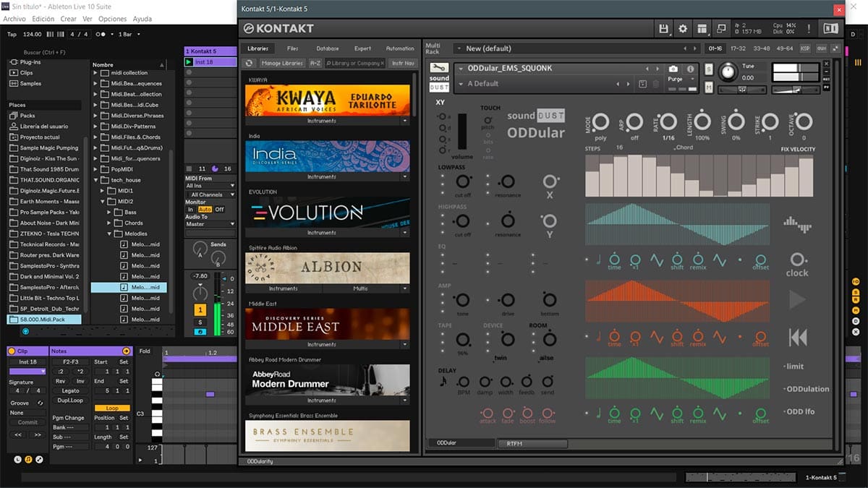Switch to Kontakt Automation tab

[x=400, y=48]
